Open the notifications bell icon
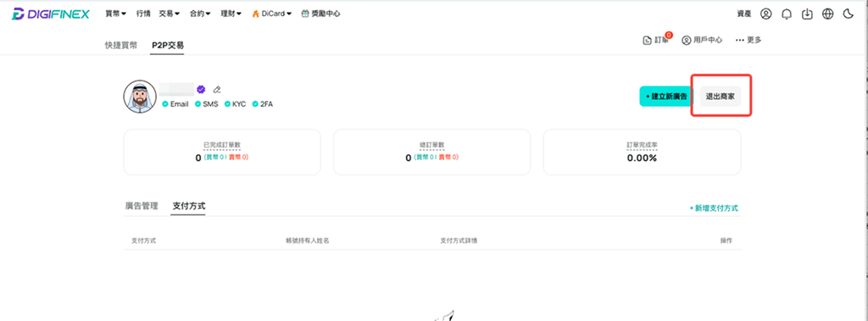This screenshot has height=321, width=868. pos(787,14)
